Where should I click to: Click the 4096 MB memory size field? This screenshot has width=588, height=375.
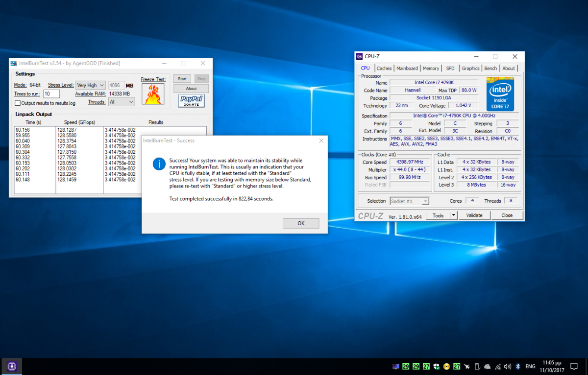(x=116, y=85)
